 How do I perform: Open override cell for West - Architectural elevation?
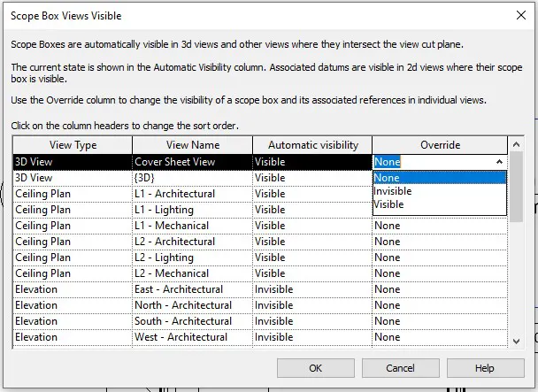pyautogui.click(x=439, y=337)
